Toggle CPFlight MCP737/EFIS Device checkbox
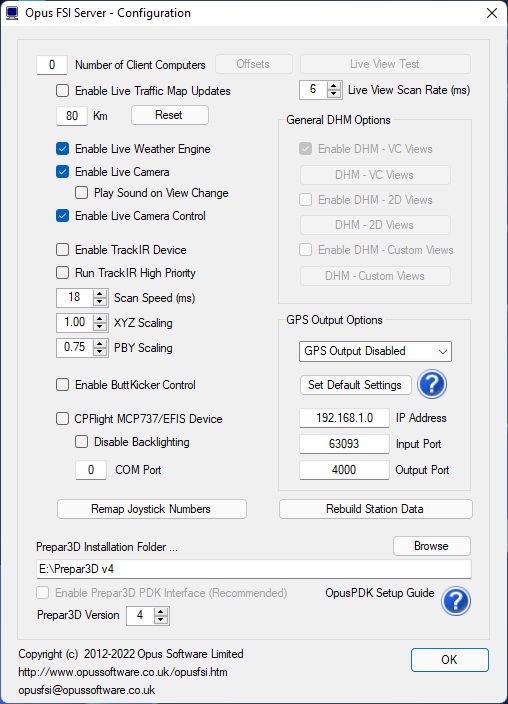This screenshot has width=508, height=704. click(62, 418)
